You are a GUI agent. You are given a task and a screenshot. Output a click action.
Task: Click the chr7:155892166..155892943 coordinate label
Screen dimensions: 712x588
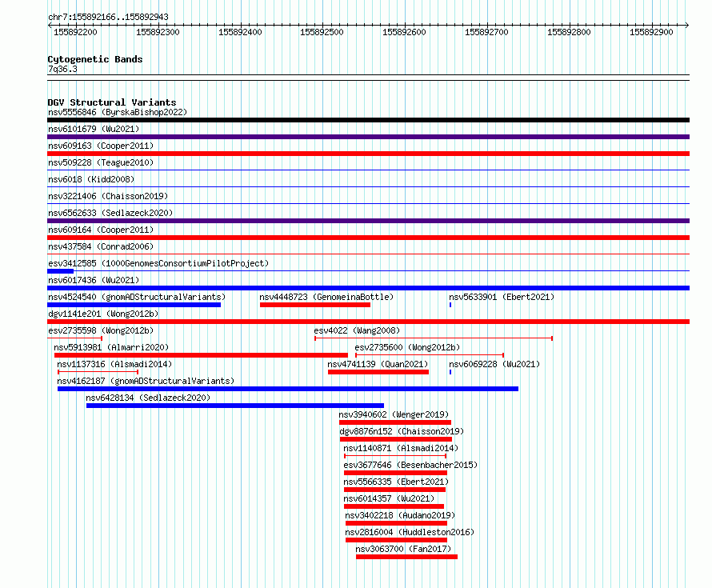(x=108, y=18)
